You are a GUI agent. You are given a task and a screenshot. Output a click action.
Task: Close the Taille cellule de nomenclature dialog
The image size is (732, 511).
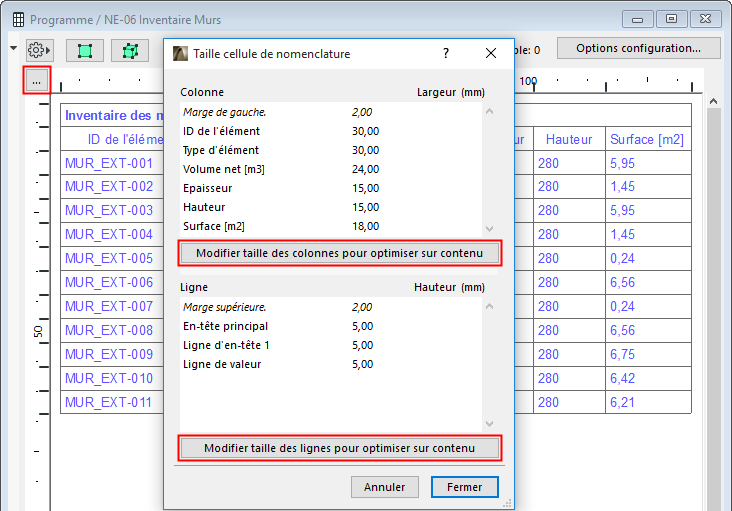pyautogui.click(x=491, y=53)
